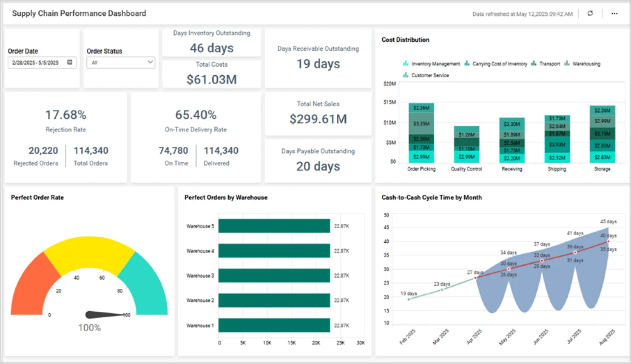This screenshot has height=364, width=631.
Task: Click the 20,220 Rejected Orders figure
Action: 43,151
